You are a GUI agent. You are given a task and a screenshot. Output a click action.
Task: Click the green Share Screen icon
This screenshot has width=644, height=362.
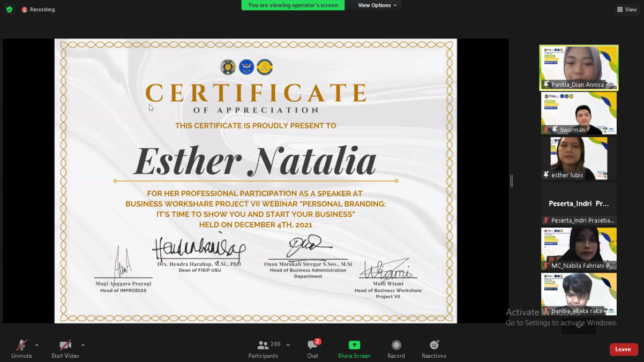coord(354,345)
